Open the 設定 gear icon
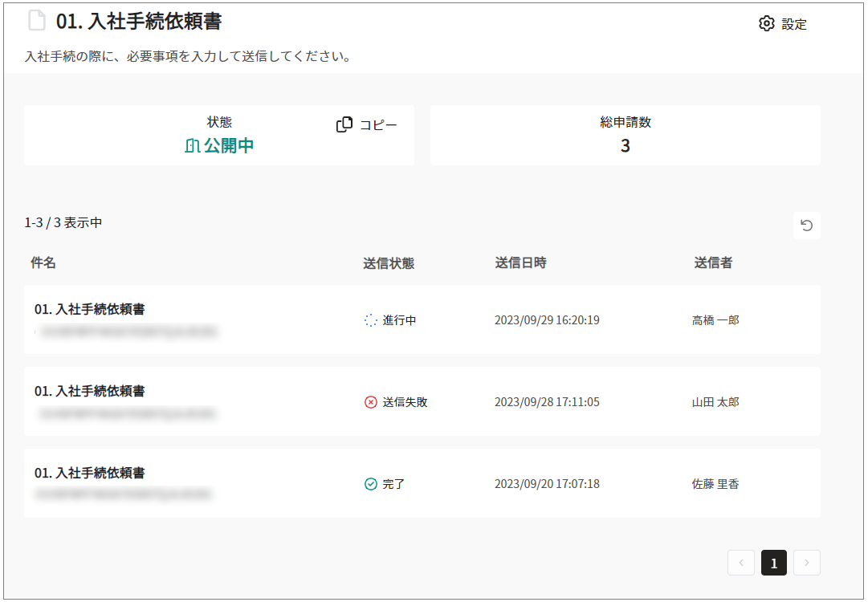The height and width of the screenshot is (602, 868). pyautogui.click(x=767, y=24)
